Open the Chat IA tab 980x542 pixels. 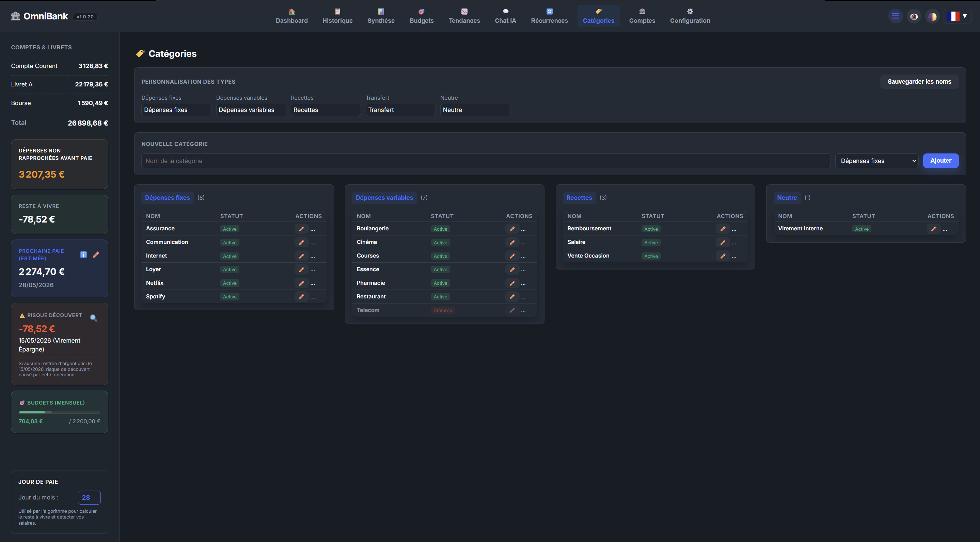pos(505,16)
